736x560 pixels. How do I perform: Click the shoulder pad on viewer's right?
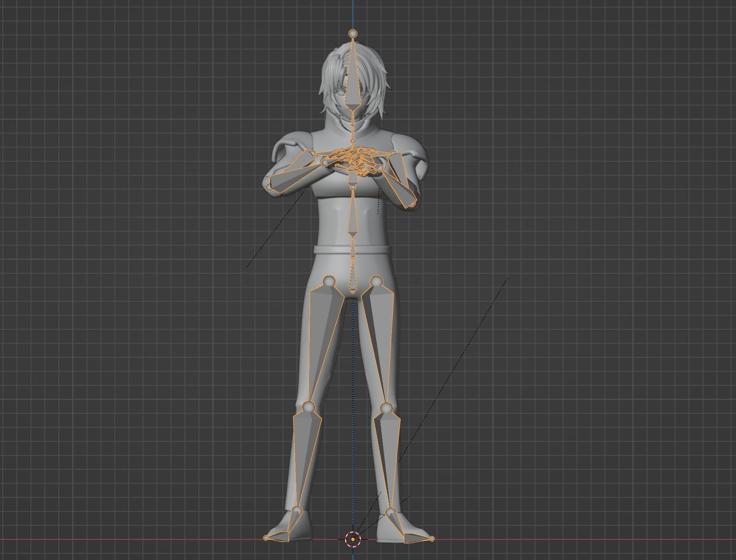coord(410,145)
